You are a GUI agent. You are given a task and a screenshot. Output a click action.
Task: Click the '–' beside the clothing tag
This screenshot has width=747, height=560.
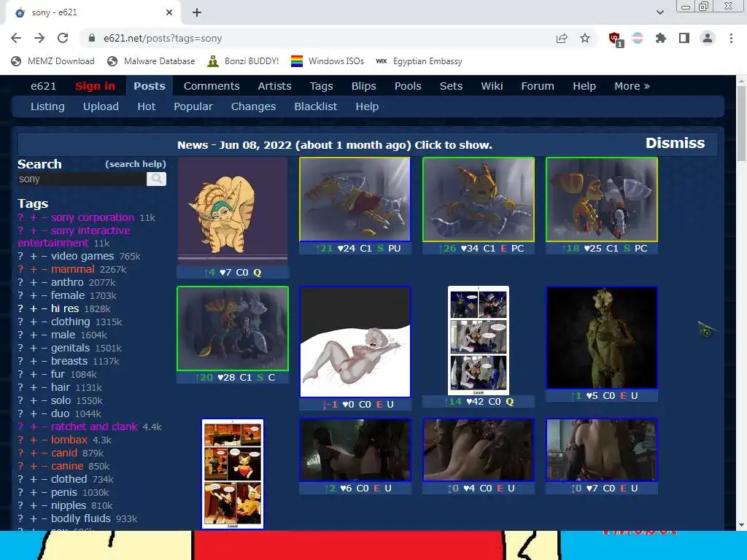tap(44, 322)
